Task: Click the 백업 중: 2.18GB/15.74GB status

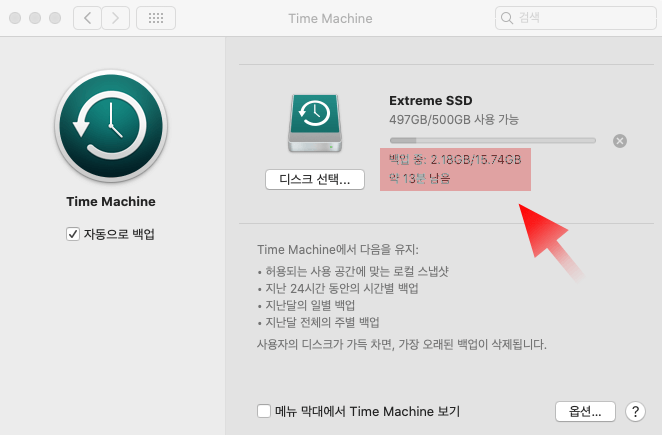Action: pos(455,160)
